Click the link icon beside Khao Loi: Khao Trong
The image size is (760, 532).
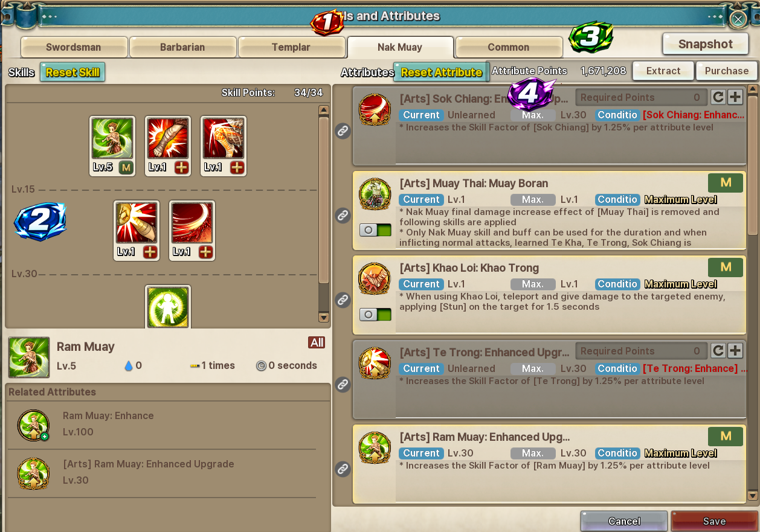343,300
